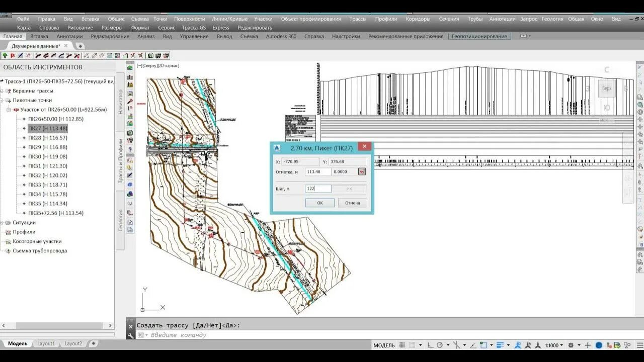
Task: Click the green sheet toolbar icon
Action: (x=150, y=55)
